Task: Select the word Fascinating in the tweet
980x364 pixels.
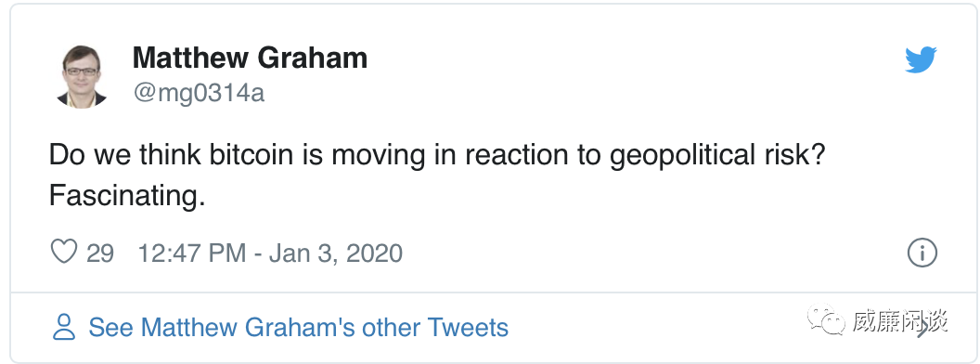Action: (x=127, y=196)
